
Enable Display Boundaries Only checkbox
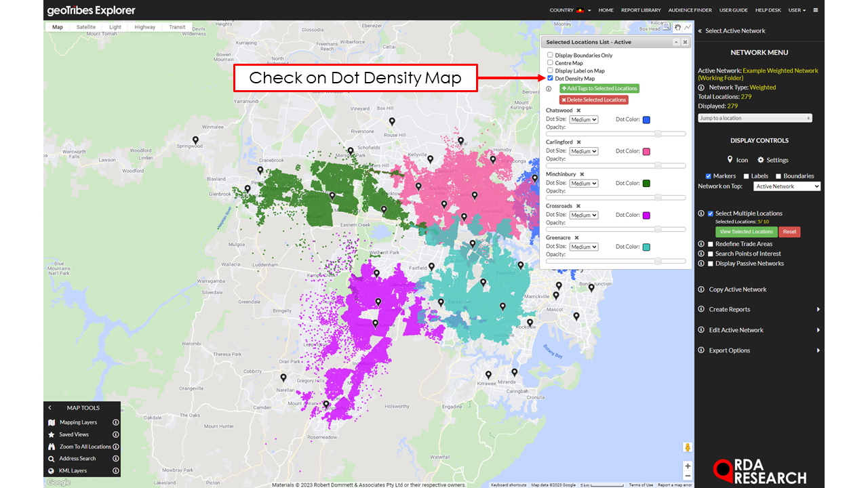551,55
